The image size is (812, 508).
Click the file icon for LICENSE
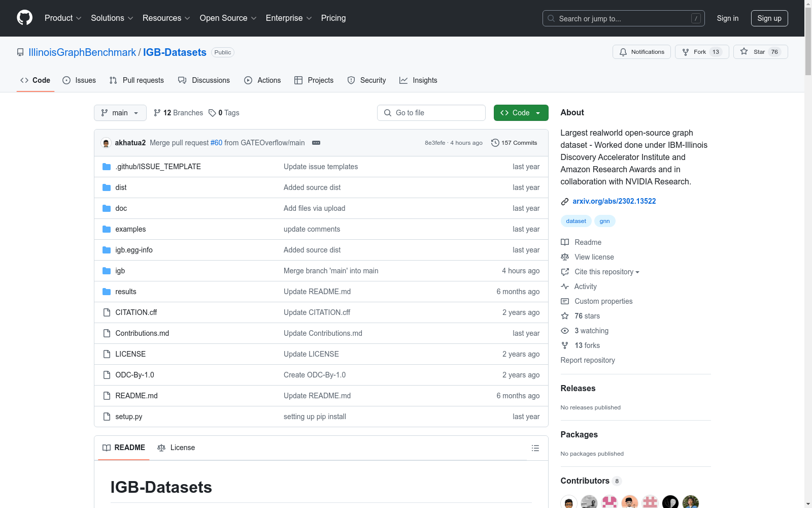(x=107, y=354)
